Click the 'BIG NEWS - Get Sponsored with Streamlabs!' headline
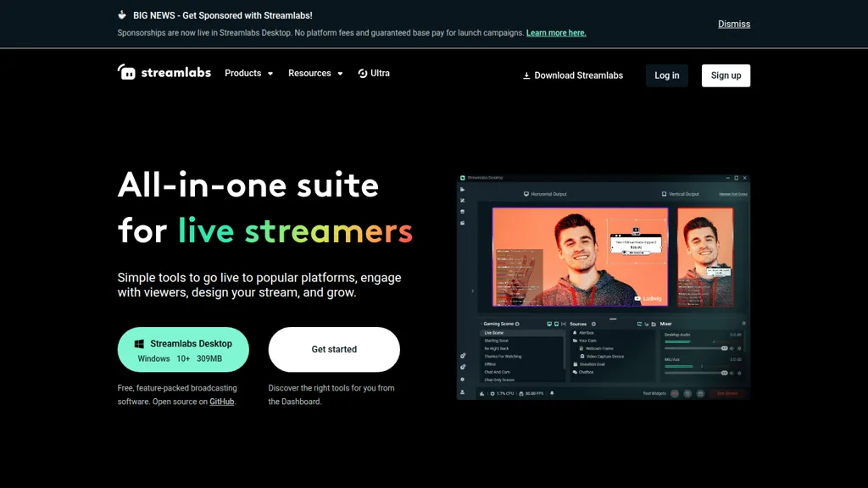868x488 pixels. pos(223,15)
